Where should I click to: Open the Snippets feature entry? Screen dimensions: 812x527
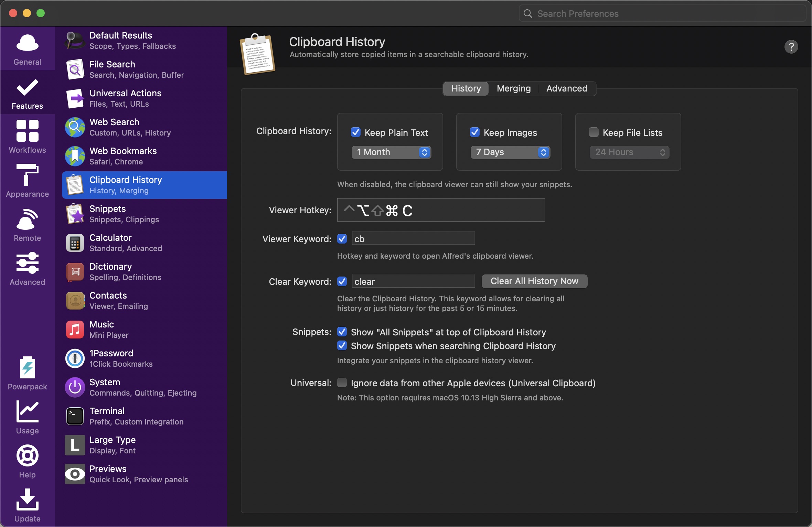[145, 214]
